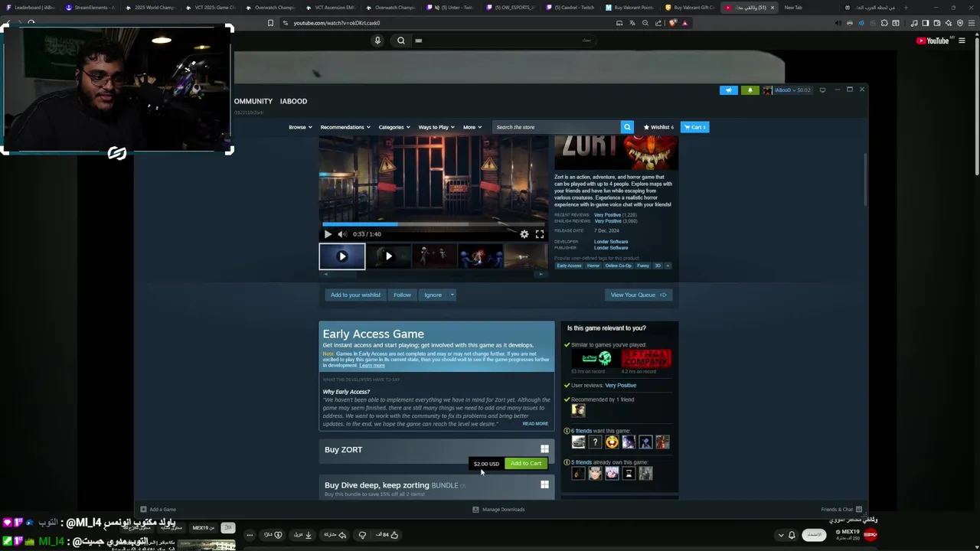Click the Horror tag
The width and height of the screenshot is (980, 551).
593,266
